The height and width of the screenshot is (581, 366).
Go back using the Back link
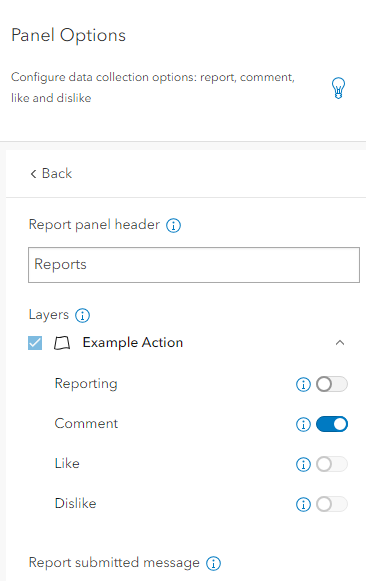(51, 173)
